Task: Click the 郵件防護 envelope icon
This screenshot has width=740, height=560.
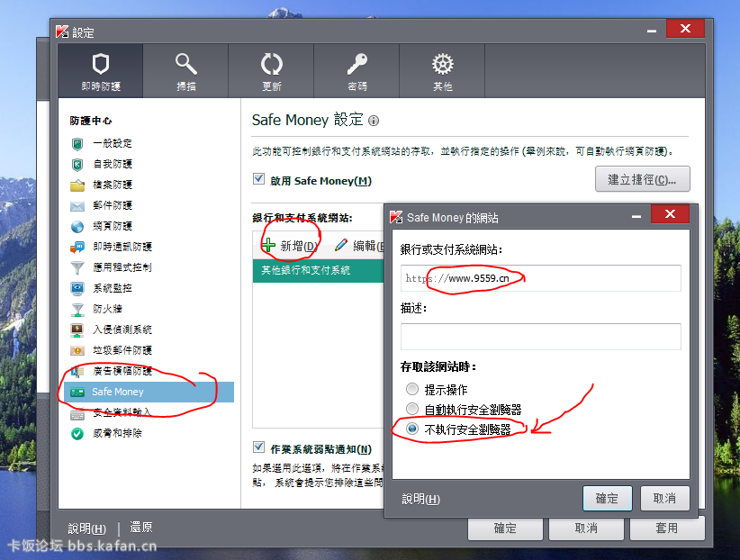Action: [x=77, y=206]
